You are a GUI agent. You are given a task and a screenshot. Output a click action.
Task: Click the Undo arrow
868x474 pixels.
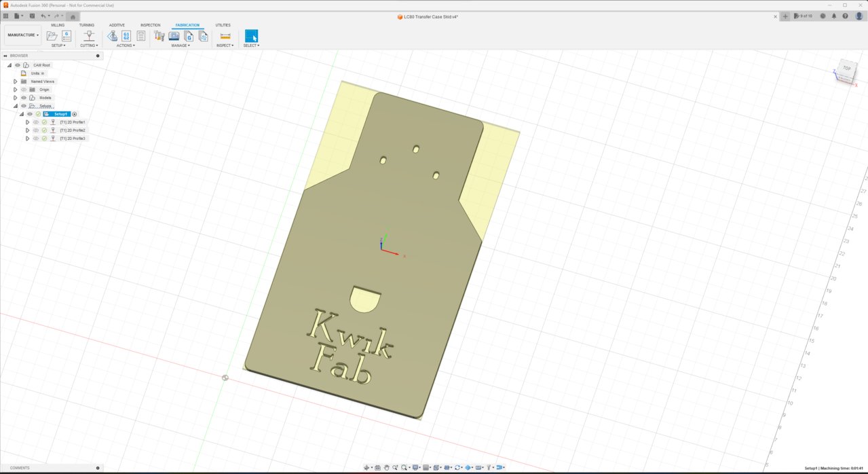43,16
